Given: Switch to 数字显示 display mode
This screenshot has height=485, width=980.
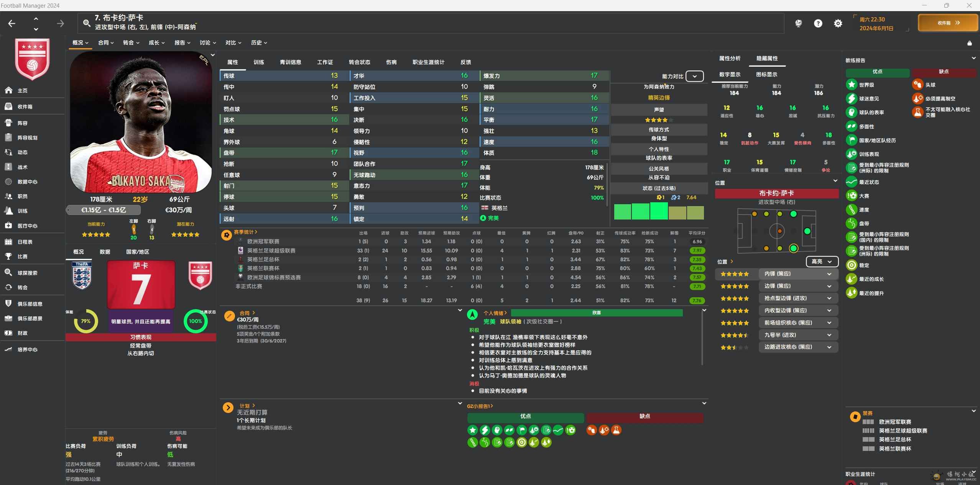Looking at the screenshot, I should tap(729, 74).
